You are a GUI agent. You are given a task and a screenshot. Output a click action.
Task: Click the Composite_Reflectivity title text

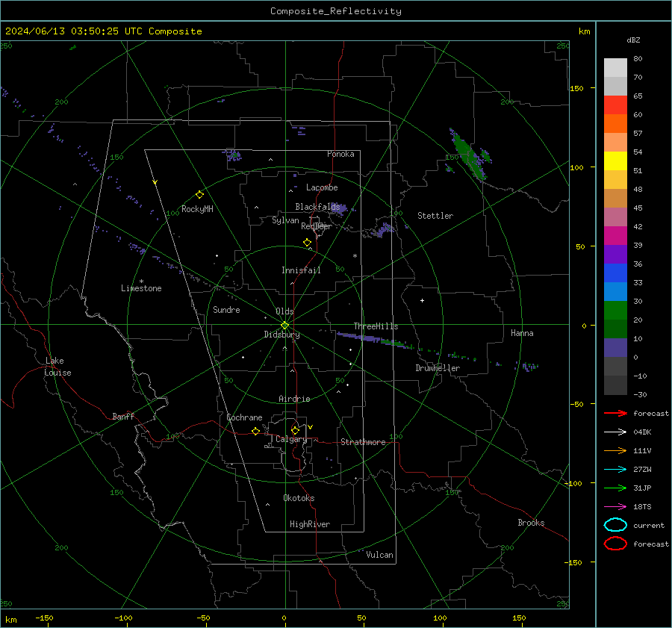coord(335,11)
